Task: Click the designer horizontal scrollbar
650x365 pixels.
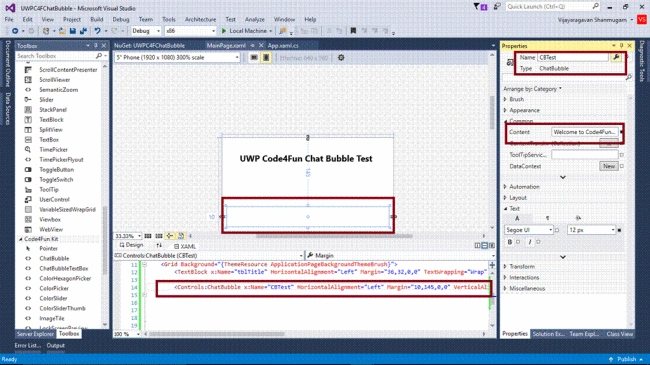Action: tap(334, 236)
